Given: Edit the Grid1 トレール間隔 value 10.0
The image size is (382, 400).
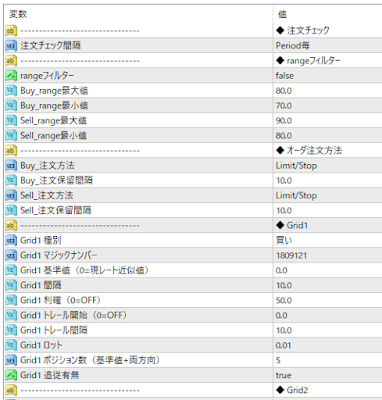Looking at the screenshot, I should click(x=284, y=330).
